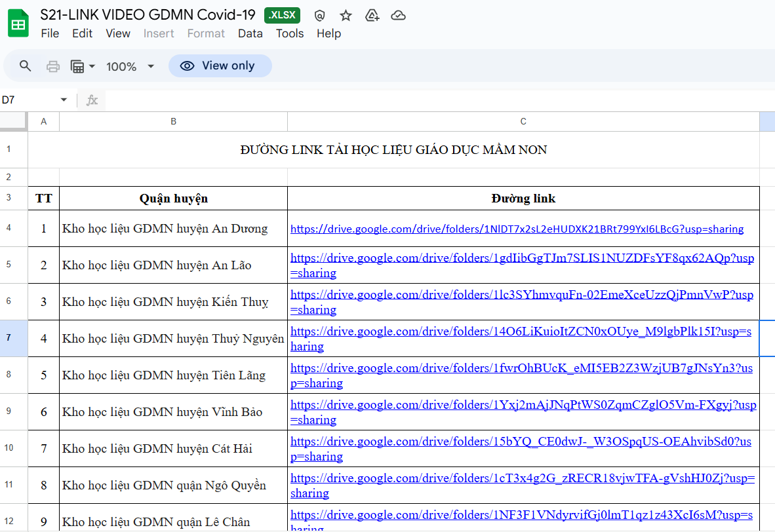Open the Kiến Thuỵ Drive folder link
The image size is (775, 532).
(x=521, y=294)
